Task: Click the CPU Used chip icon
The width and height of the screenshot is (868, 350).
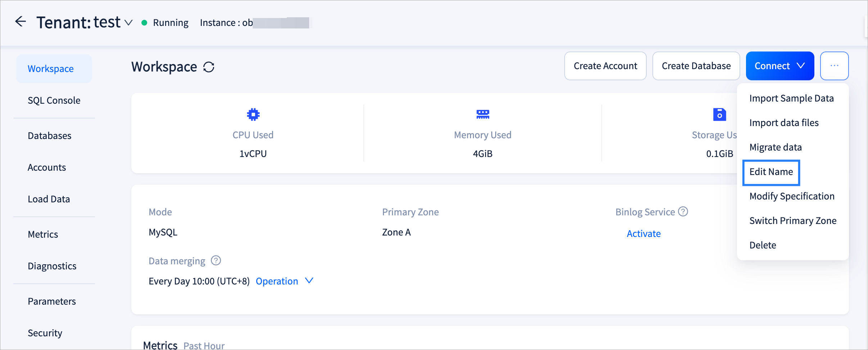Action: pos(253,115)
